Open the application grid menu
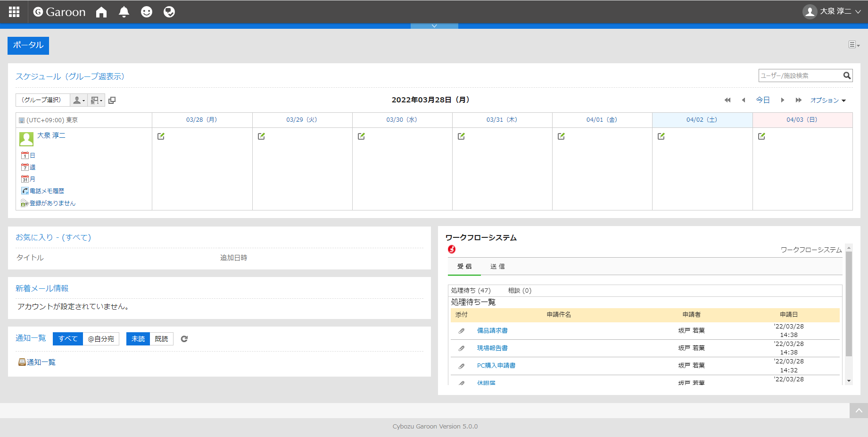This screenshot has height=437, width=868. [x=14, y=12]
